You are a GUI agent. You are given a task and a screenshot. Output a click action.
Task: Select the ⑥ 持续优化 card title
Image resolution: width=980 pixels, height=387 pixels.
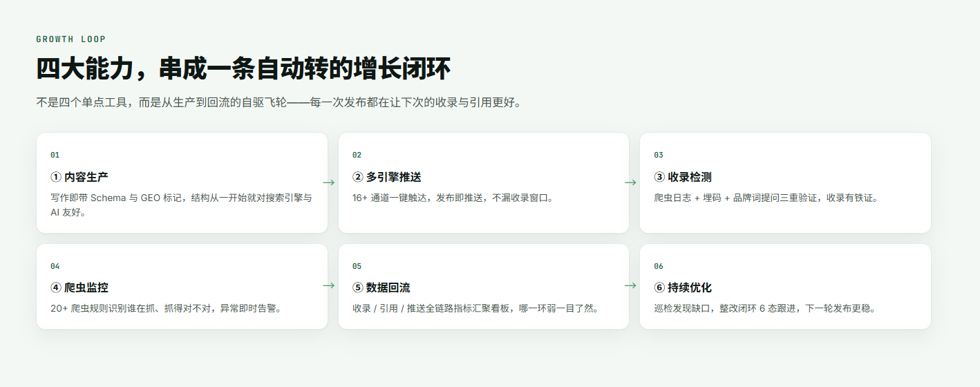coord(683,287)
